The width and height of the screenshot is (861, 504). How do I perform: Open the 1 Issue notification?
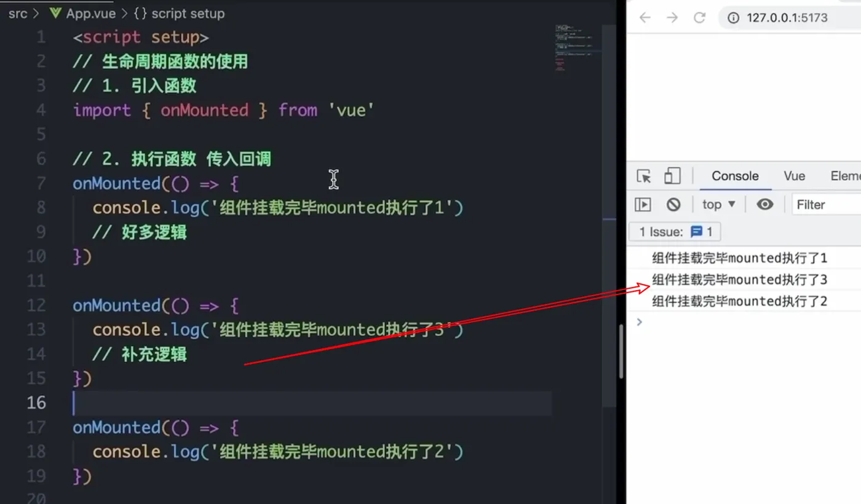[x=661, y=232]
